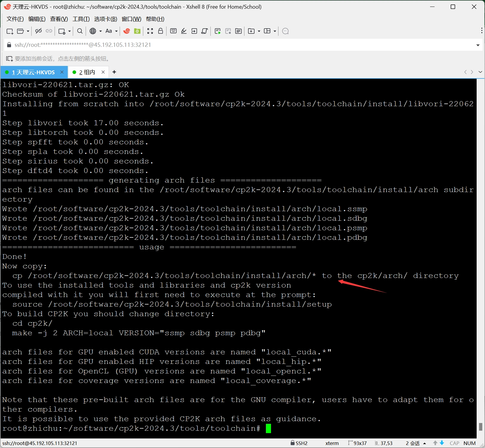Click the reconnect chain-link icon
This screenshot has height=448, width=485.
pyautogui.click(x=49, y=31)
